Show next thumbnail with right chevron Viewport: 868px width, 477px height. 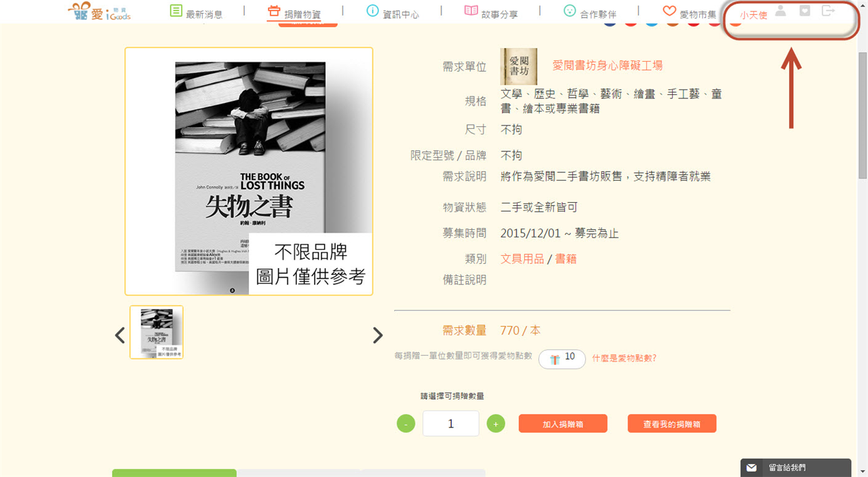378,335
